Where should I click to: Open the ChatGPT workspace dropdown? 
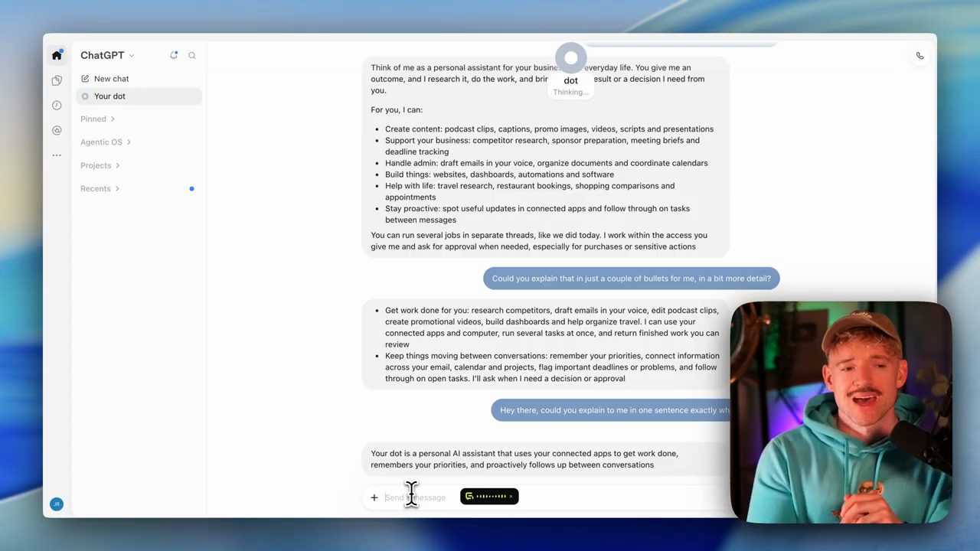107,55
